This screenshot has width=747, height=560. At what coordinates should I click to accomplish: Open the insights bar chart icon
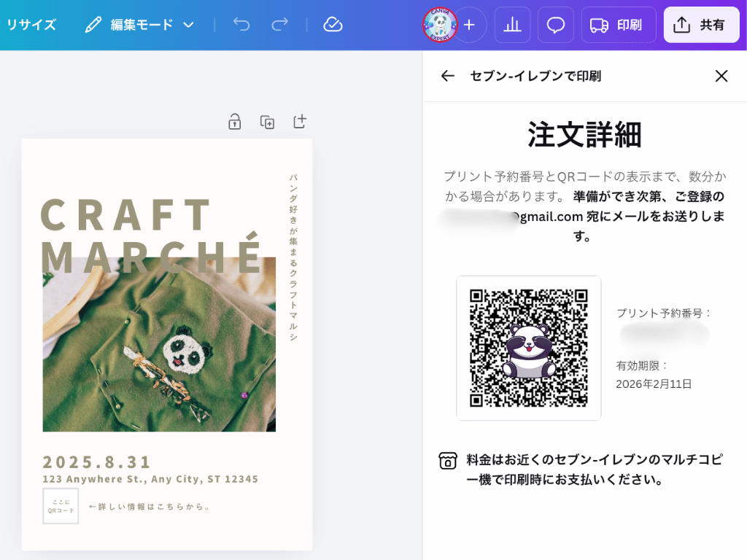pos(512,24)
